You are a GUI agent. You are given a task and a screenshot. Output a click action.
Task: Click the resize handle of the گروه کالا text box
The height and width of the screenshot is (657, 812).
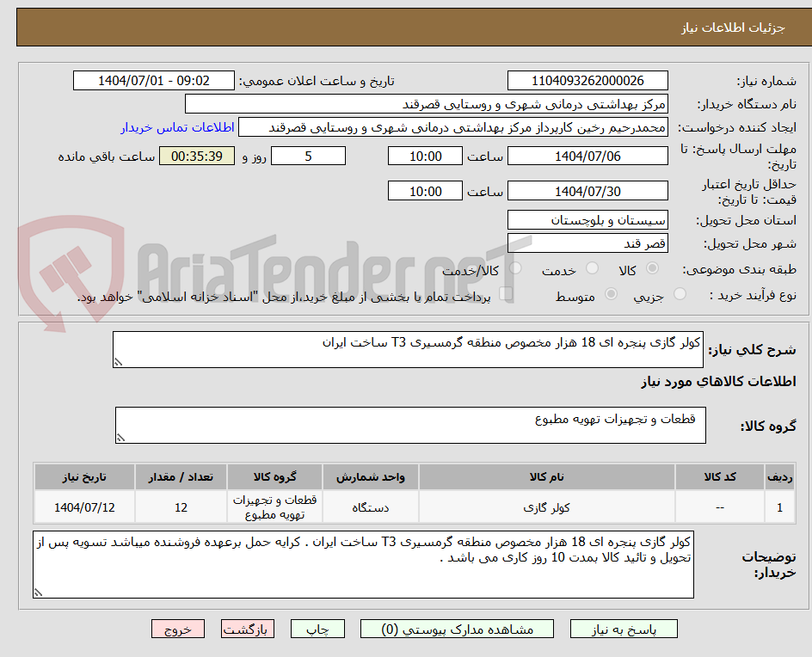coord(120,438)
